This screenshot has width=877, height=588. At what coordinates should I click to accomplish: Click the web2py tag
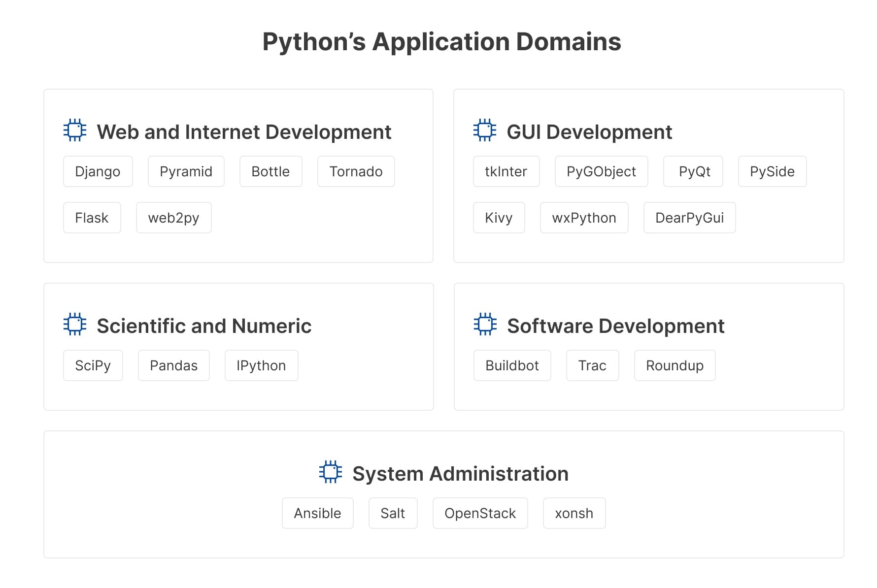[x=174, y=218]
